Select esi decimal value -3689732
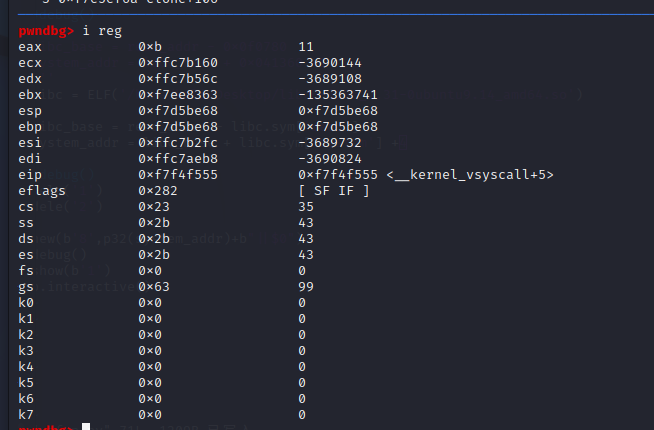 (330, 143)
